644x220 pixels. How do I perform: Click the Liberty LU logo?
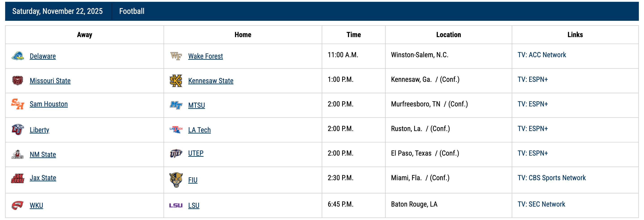(17, 130)
